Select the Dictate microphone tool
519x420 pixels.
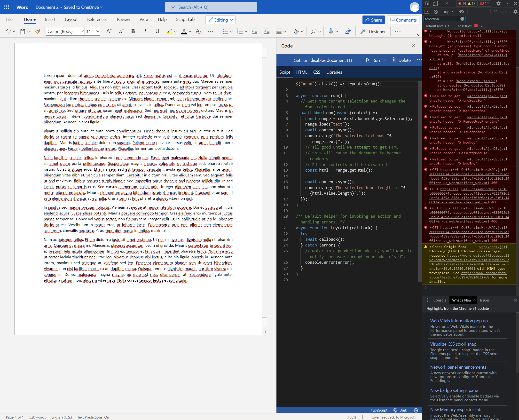(x=330, y=31)
